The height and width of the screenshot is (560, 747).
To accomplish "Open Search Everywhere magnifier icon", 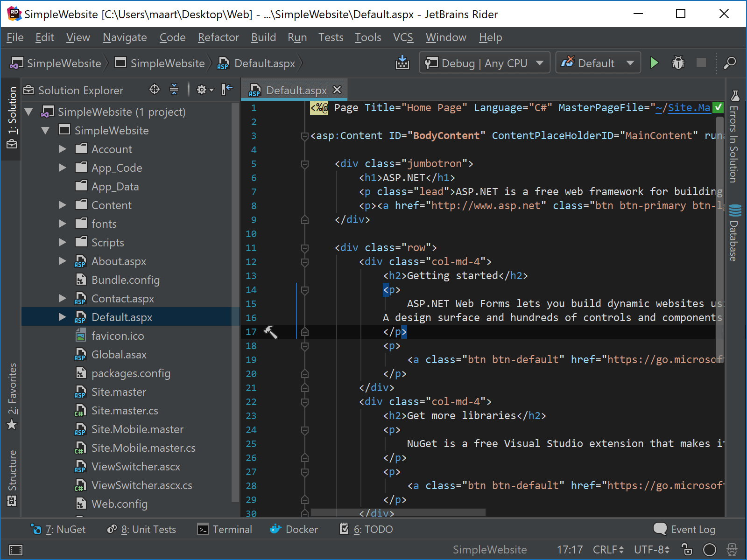I will (730, 63).
